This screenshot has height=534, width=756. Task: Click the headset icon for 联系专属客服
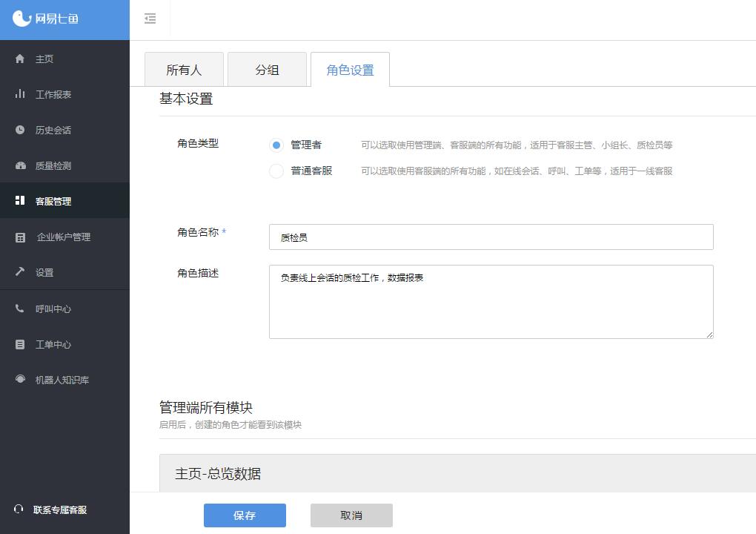(x=19, y=509)
